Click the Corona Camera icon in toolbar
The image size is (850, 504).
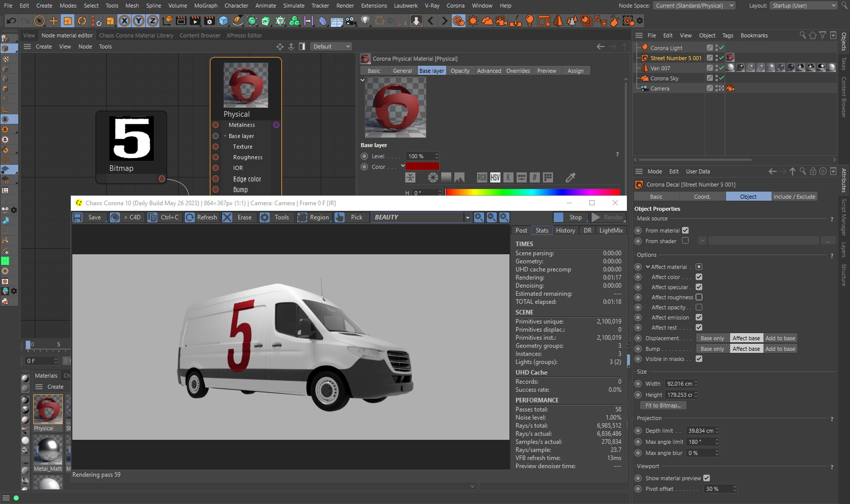[x=501, y=21]
